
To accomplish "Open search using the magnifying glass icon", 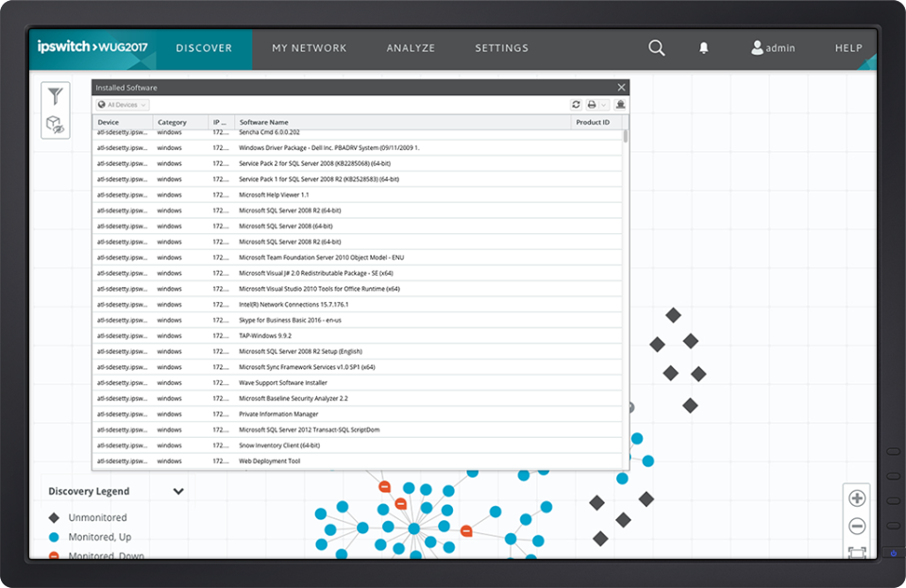I will [656, 47].
